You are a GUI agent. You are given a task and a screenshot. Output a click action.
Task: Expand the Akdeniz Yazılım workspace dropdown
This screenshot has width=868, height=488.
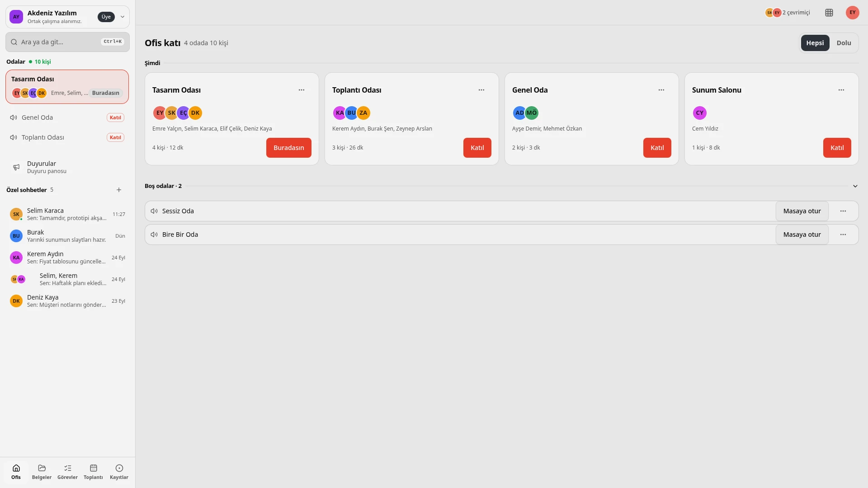[122, 17]
